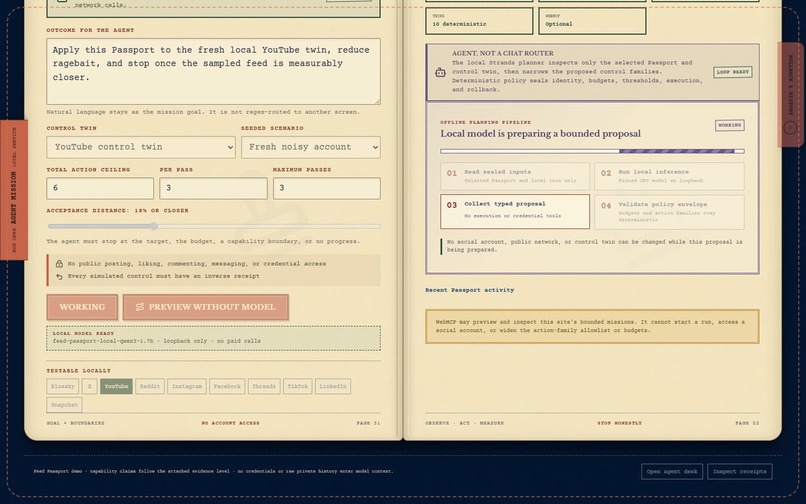
Task: Select the Reddit platform chip
Action: (x=150, y=386)
